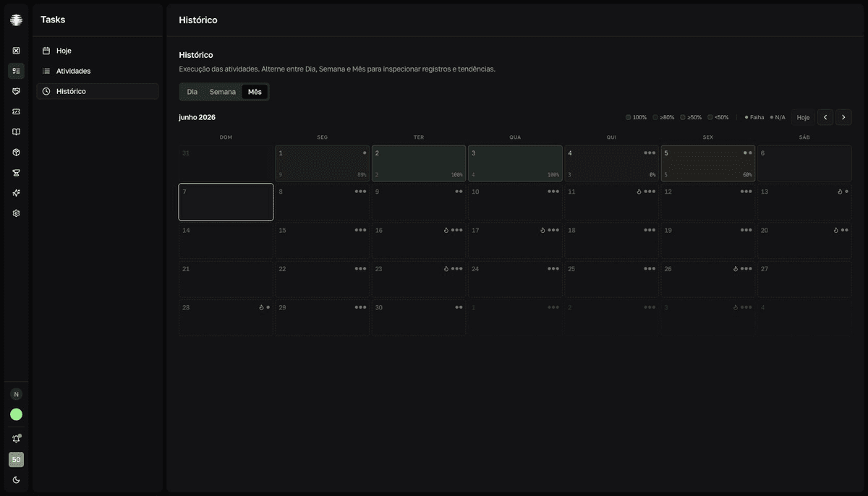Open the settings gear in sidebar
Viewport: 868px width, 496px height.
click(x=16, y=213)
